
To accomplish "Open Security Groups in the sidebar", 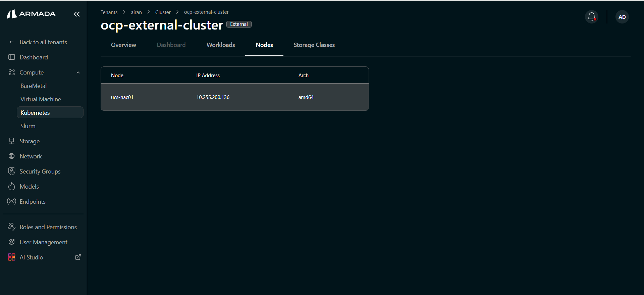I will 40,171.
